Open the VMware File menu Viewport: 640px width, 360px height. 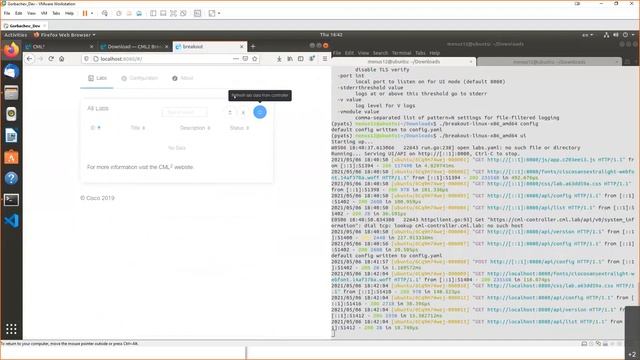(x=7, y=13)
